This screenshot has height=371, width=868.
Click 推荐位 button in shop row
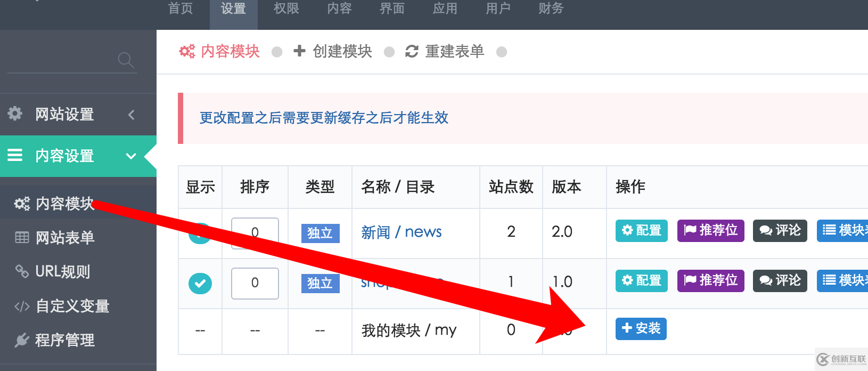pos(711,281)
